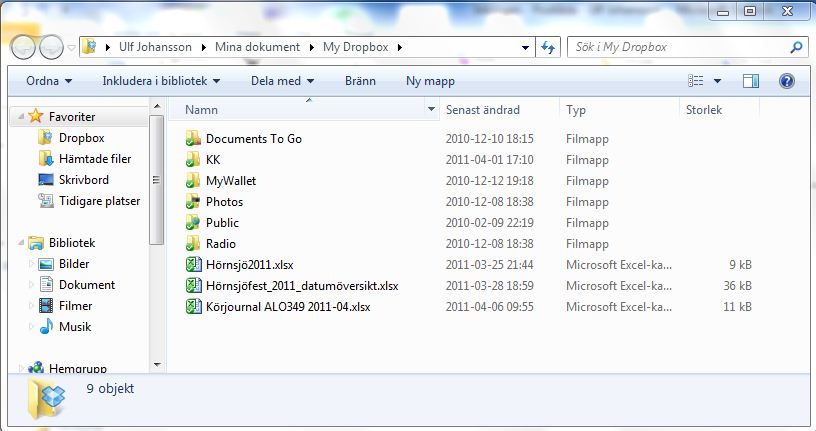Open the view options dropdown arrow
816x431 pixels.
pyautogui.click(x=717, y=81)
